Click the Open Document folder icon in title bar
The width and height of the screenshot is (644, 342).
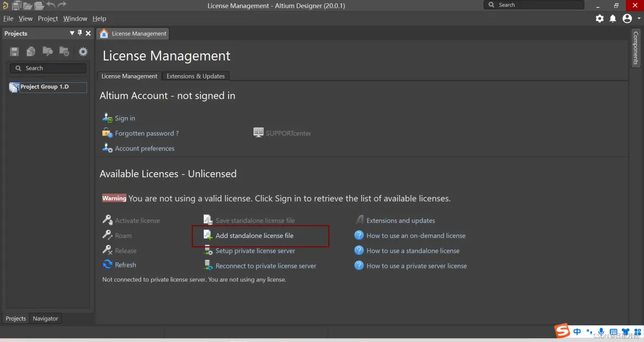click(x=28, y=6)
